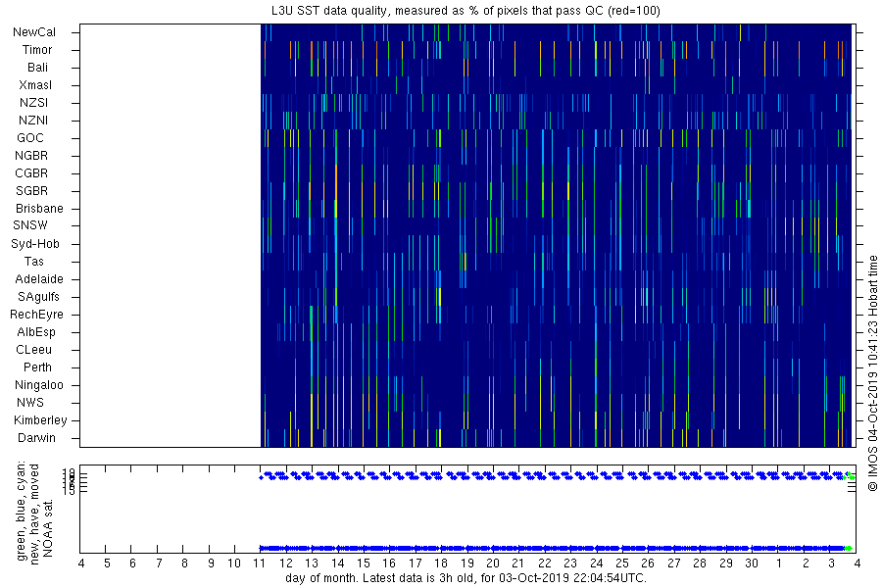This screenshot has width=882, height=588.
Task: Select the Syd-Hob region label
Action: [x=35, y=244]
